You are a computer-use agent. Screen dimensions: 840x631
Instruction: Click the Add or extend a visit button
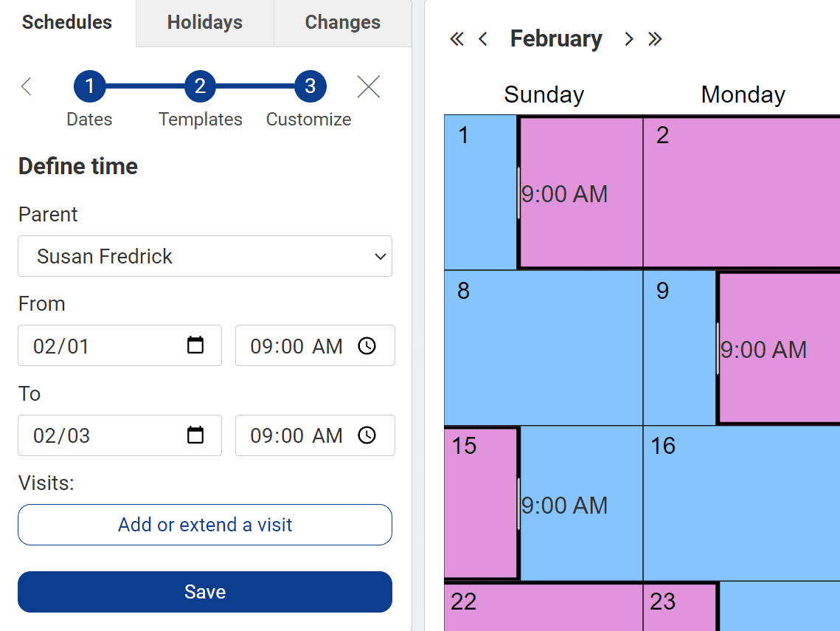(205, 525)
